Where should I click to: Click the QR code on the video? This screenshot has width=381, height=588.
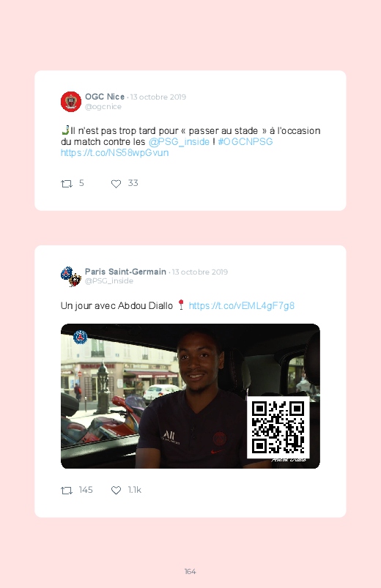[278, 427]
